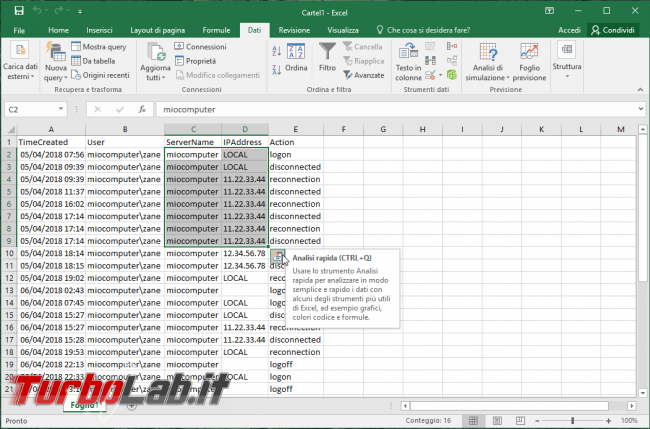Open the Carica dati esterni menu
The height and width of the screenshot is (429, 650).
(20, 61)
